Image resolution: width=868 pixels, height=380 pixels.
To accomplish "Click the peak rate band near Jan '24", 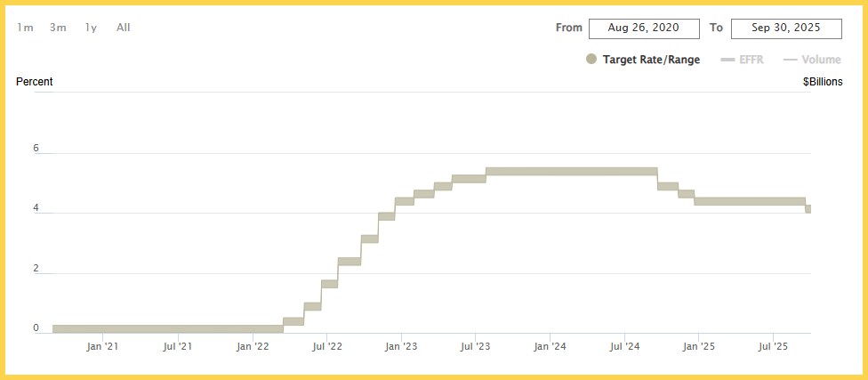I will click(551, 171).
